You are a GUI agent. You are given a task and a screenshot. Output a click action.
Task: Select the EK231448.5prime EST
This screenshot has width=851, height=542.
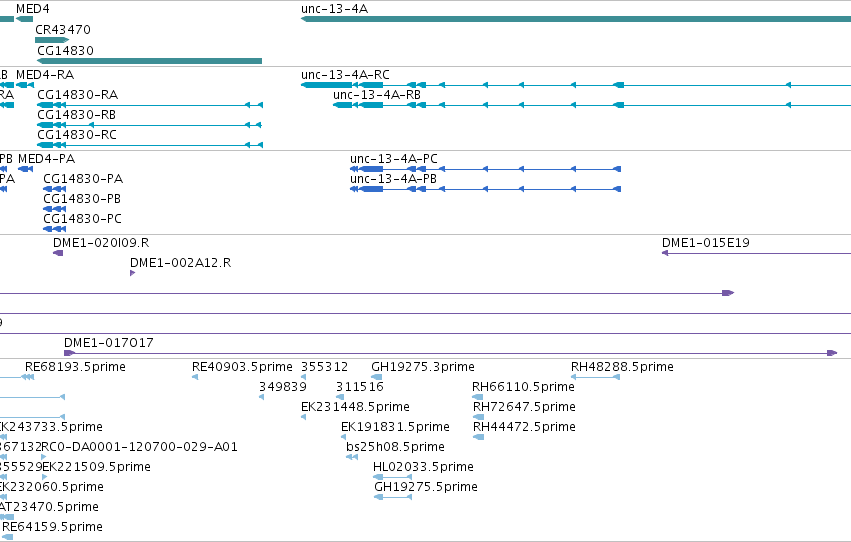click(x=303, y=417)
